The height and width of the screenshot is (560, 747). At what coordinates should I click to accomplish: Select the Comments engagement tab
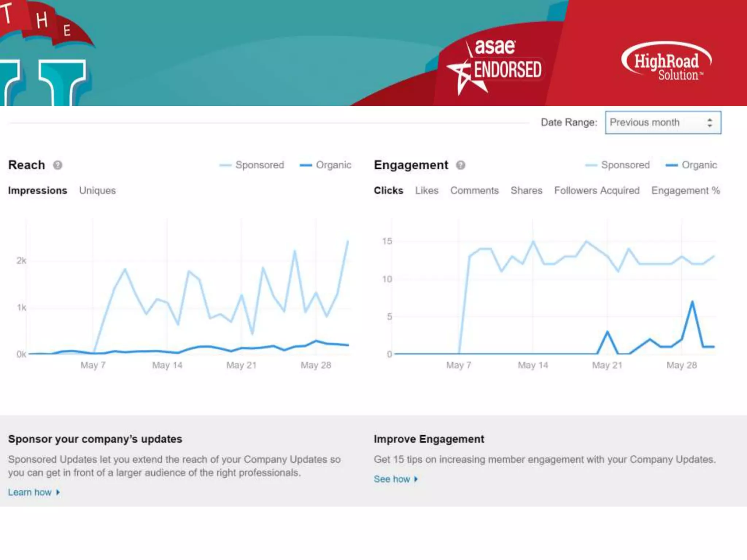pos(474,191)
